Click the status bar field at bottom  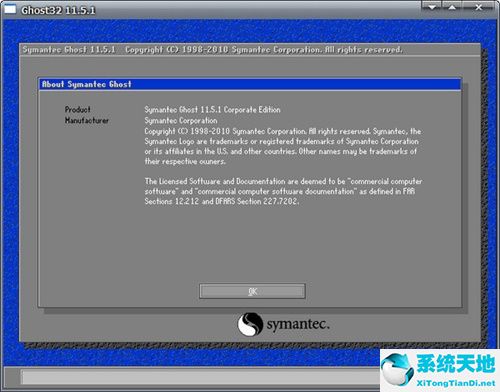click(200, 377)
